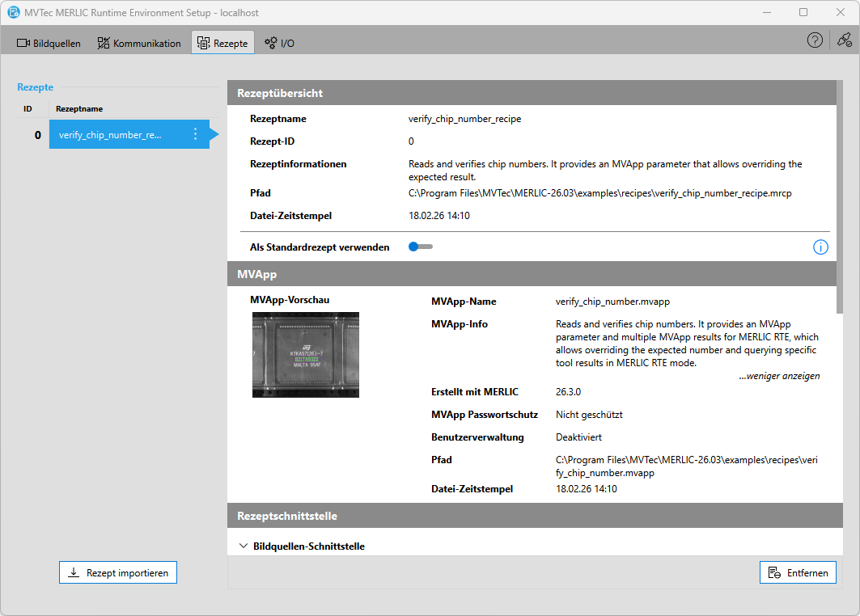Click the Entfernen button
The width and height of the screenshot is (860, 616).
[x=800, y=572]
